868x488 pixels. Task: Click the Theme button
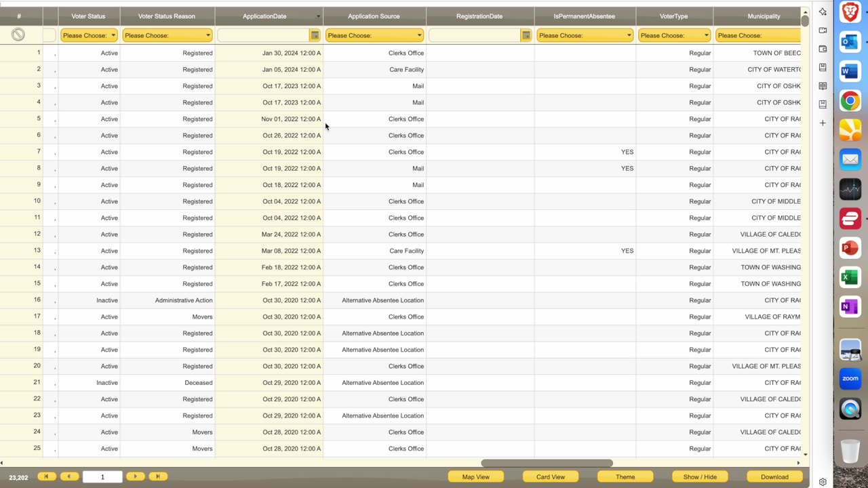click(625, 476)
